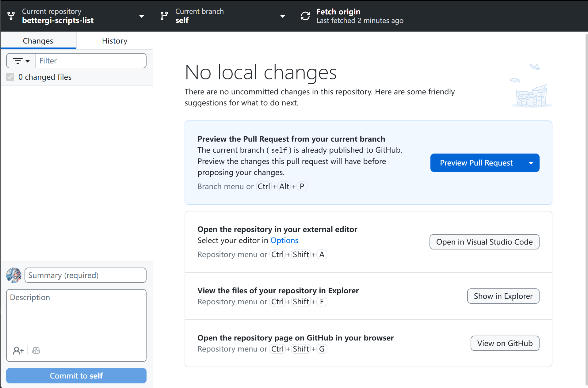This screenshot has height=388, width=588.
Task: Click the git branch icon
Action: [x=164, y=16]
